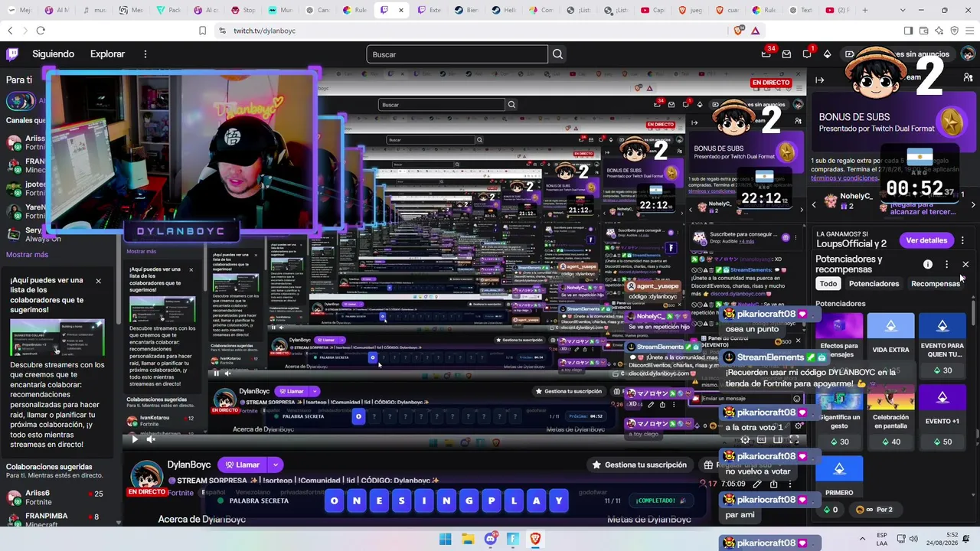
Task: Click the Llamar button
Action: [x=242, y=465]
